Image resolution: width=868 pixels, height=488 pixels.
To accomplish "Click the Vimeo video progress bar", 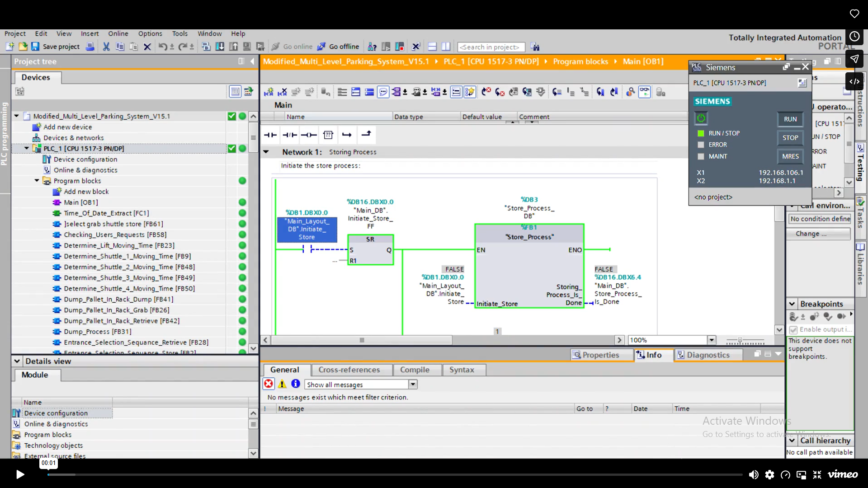I will coord(395,475).
